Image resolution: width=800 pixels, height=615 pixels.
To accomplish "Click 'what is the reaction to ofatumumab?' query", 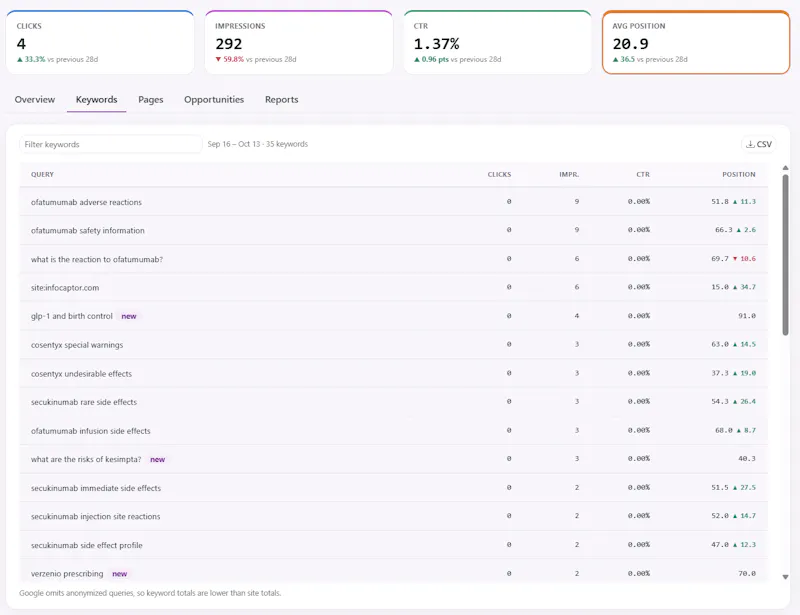I will (x=97, y=259).
